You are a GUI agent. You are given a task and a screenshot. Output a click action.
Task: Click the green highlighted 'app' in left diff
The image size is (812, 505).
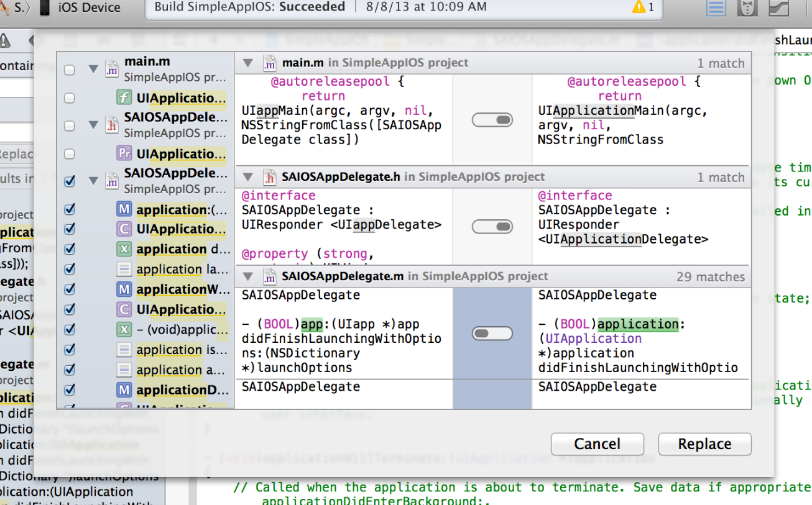coord(312,324)
